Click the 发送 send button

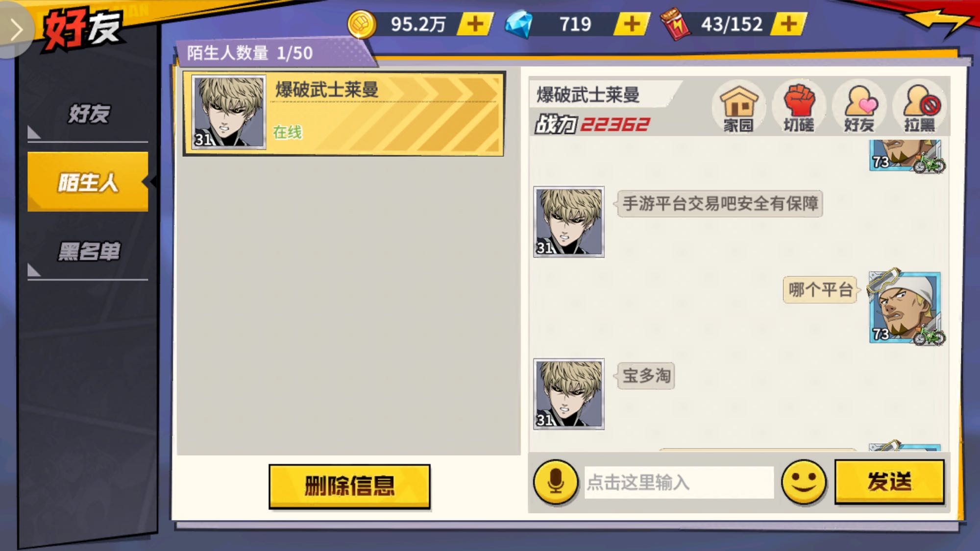point(889,482)
